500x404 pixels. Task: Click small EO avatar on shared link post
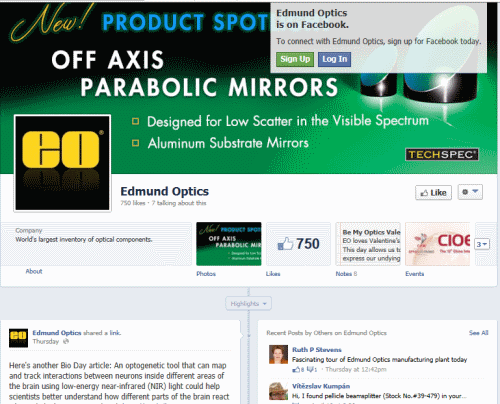[18, 338]
